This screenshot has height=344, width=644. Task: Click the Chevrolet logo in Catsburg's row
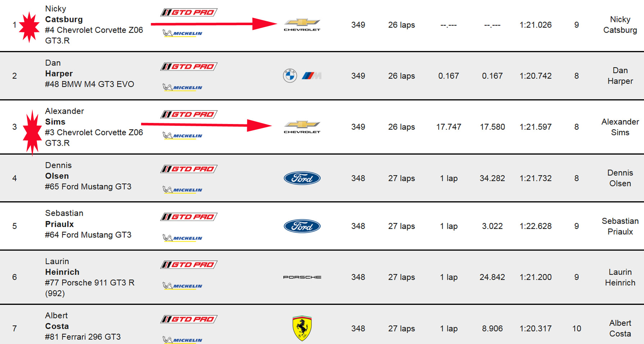302,25
